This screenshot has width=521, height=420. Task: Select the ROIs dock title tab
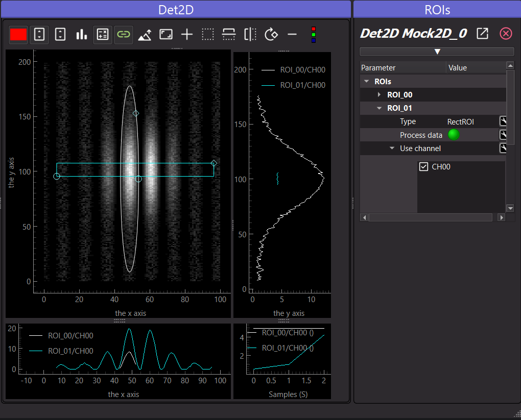click(437, 9)
